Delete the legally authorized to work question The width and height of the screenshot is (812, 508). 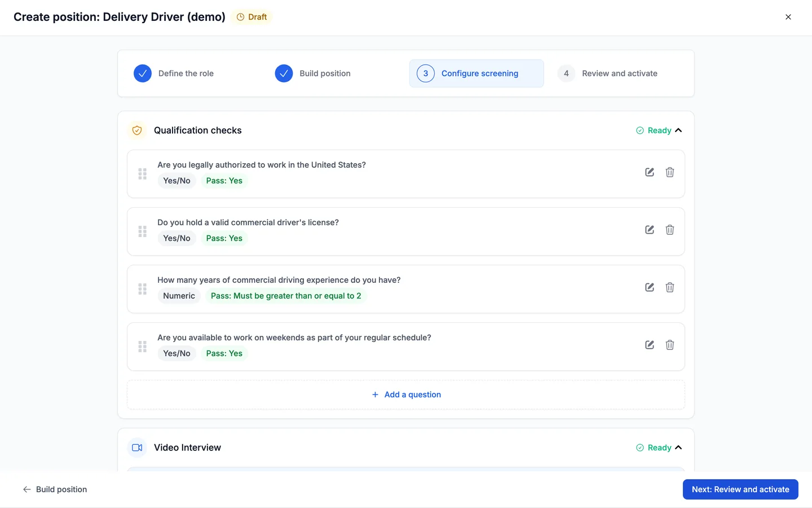click(670, 172)
